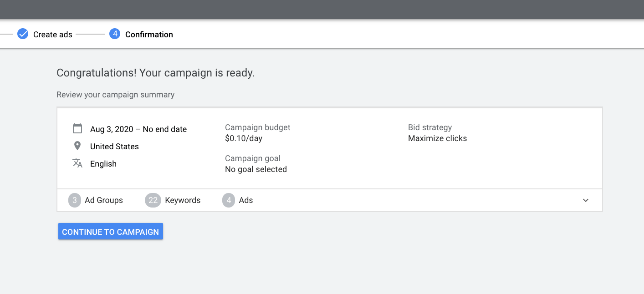644x294 pixels.
Task: Select the location pin icon near United States
Action: [x=77, y=146]
